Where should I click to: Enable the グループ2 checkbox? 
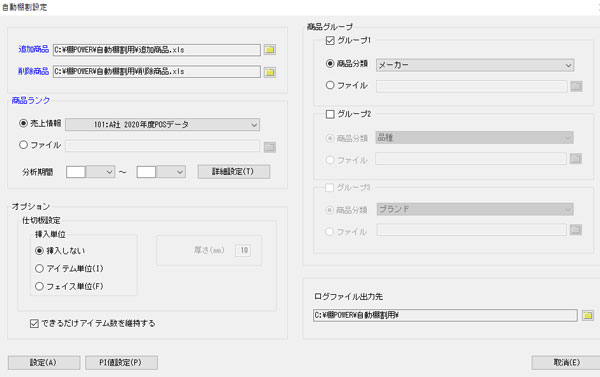(330, 114)
